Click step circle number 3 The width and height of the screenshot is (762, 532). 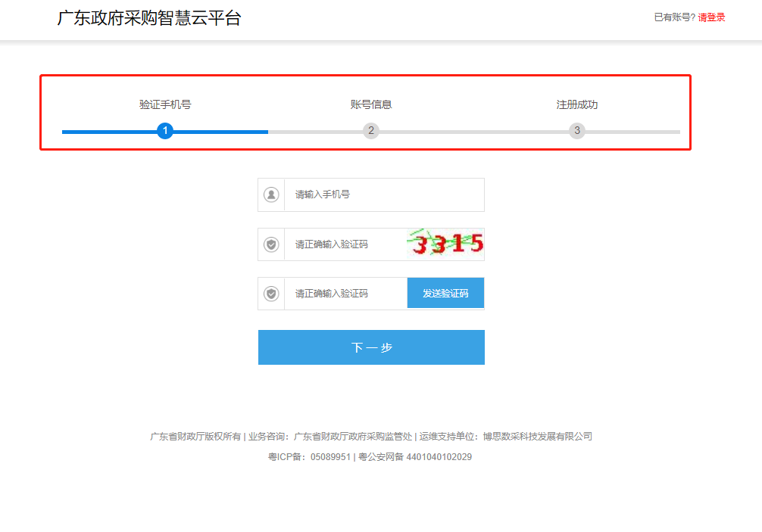[577, 131]
